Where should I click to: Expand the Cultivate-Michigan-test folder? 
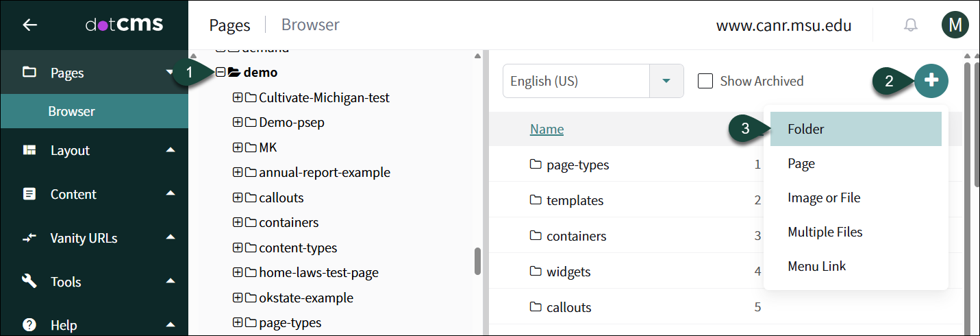point(238,97)
